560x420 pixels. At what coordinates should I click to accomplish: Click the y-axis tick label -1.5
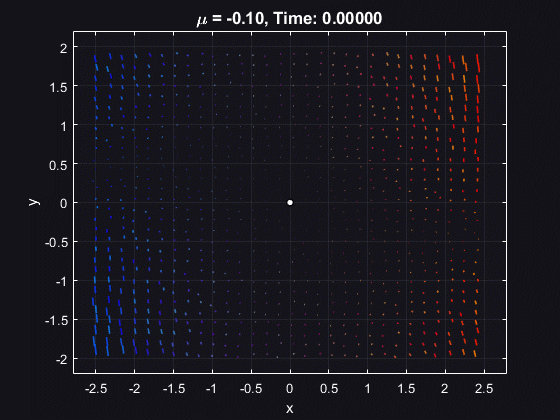pos(56,320)
